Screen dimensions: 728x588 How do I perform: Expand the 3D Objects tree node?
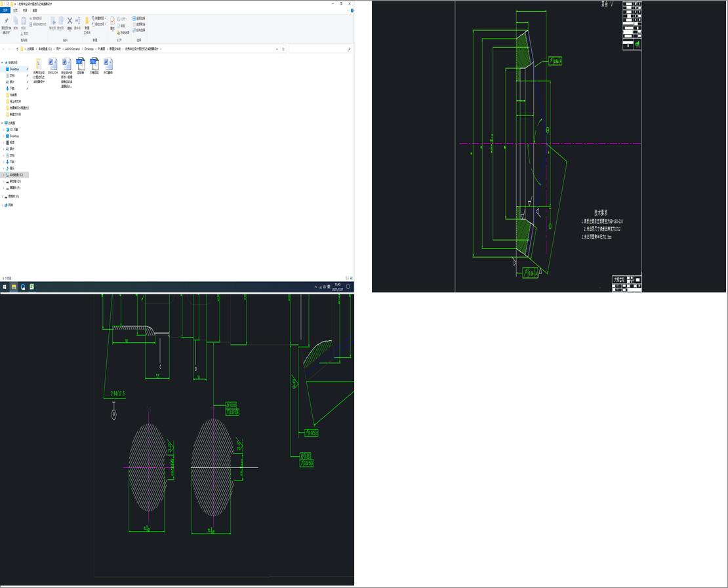click(x=4, y=130)
